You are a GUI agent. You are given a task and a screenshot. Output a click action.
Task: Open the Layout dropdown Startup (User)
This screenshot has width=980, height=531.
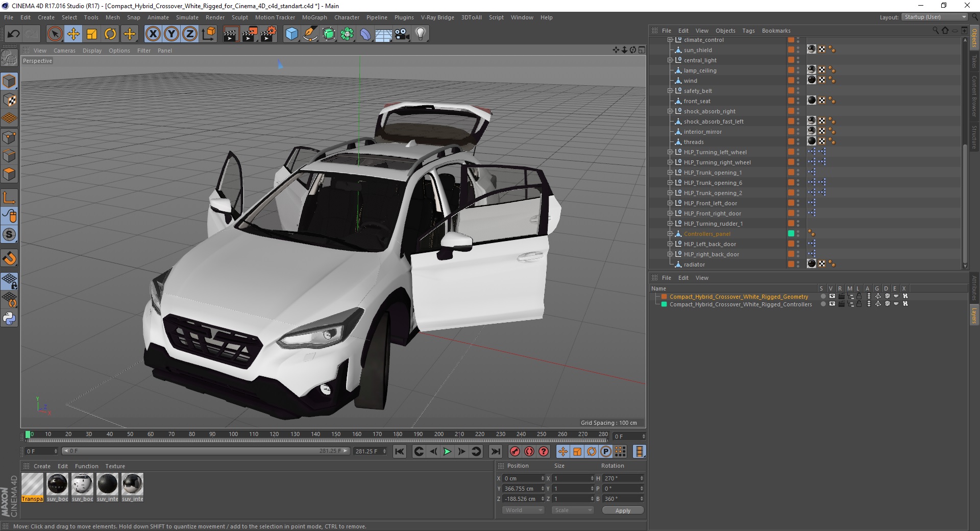935,17
